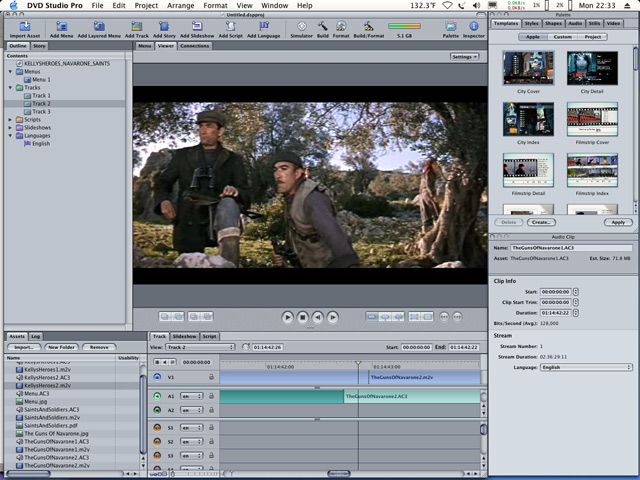Click the Build/Format toolbar icon
This screenshot has height=480, width=640.
point(369,27)
